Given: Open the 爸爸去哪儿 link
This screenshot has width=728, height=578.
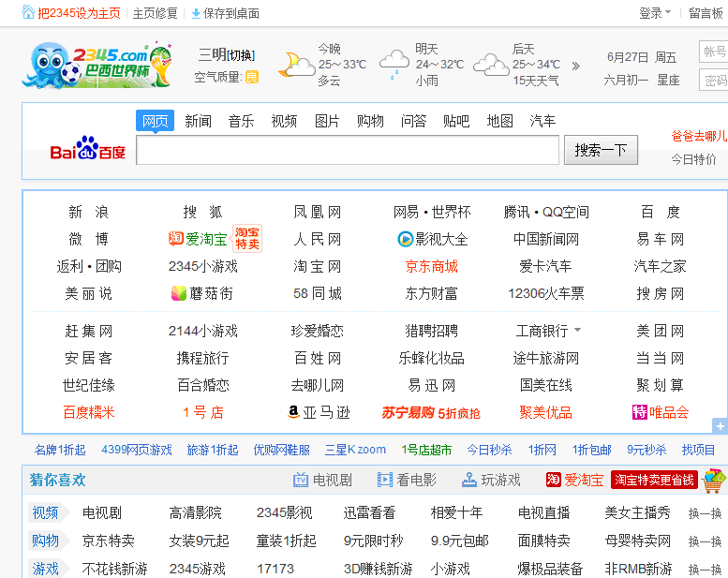Looking at the screenshot, I should click(699, 136).
